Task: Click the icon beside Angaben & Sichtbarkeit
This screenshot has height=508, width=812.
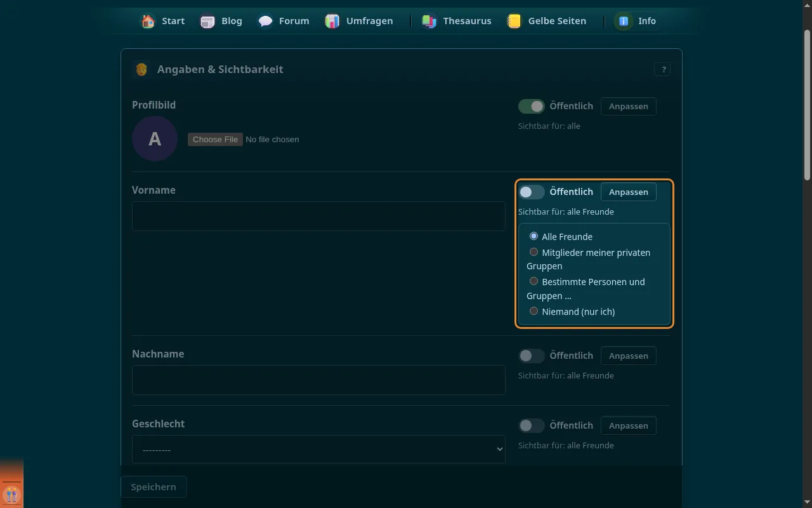Action: [x=141, y=69]
